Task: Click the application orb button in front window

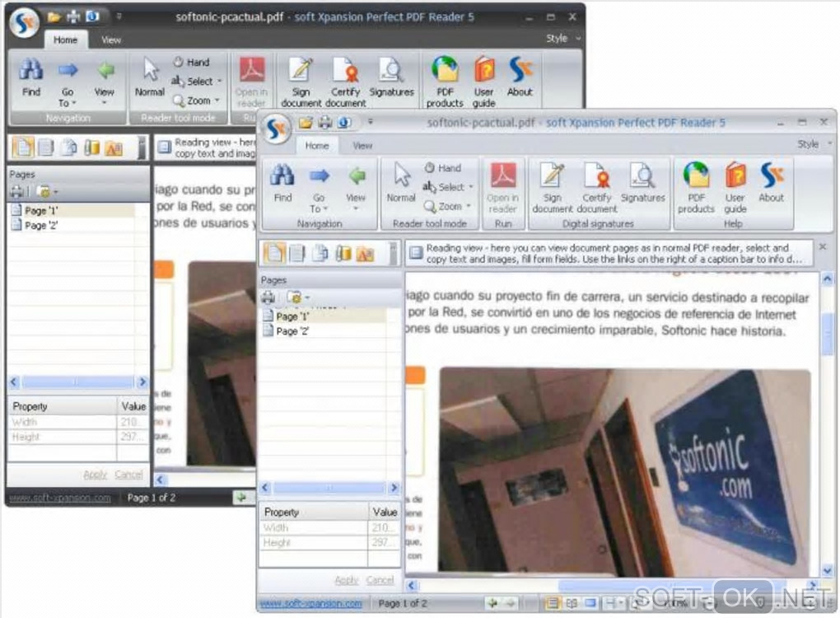Action: (277, 129)
